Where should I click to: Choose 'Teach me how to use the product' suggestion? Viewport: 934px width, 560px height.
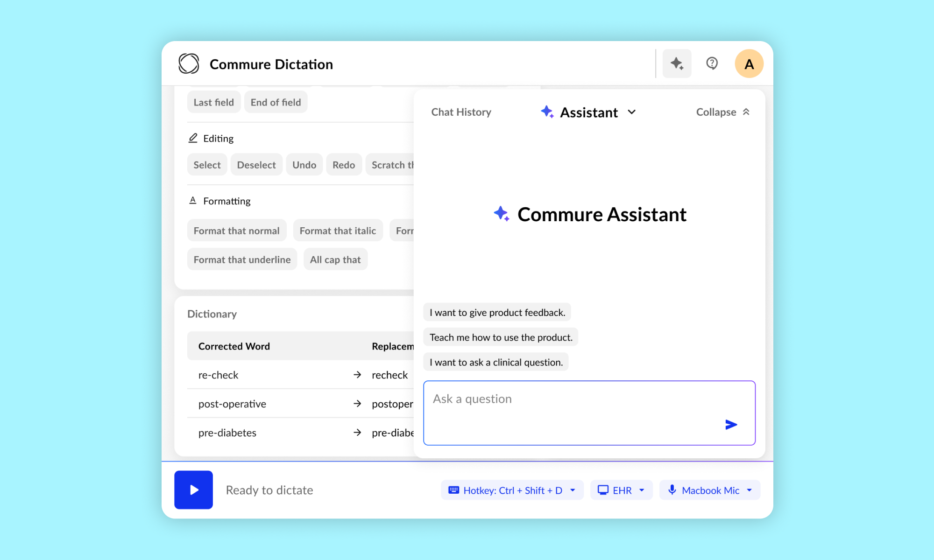[x=501, y=337]
